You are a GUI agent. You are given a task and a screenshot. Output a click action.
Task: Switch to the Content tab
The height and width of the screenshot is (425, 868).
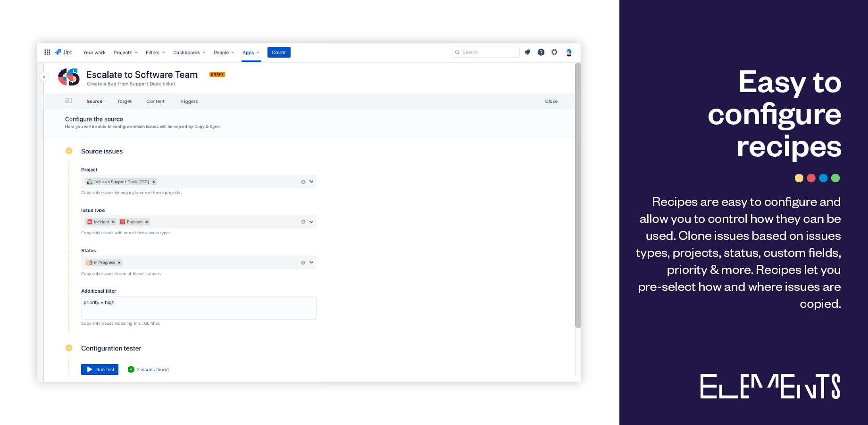click(x=156, y=102)
